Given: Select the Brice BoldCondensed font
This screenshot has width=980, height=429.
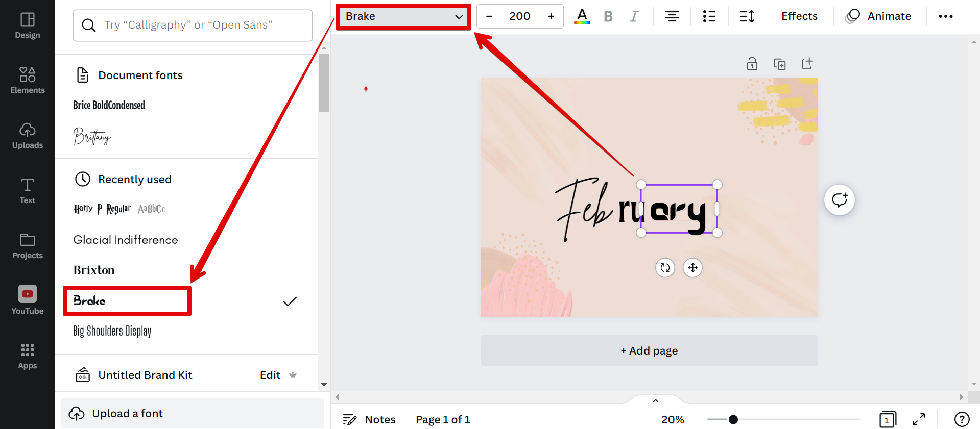Looking at the screenshot, I should (x=109, y=105).
